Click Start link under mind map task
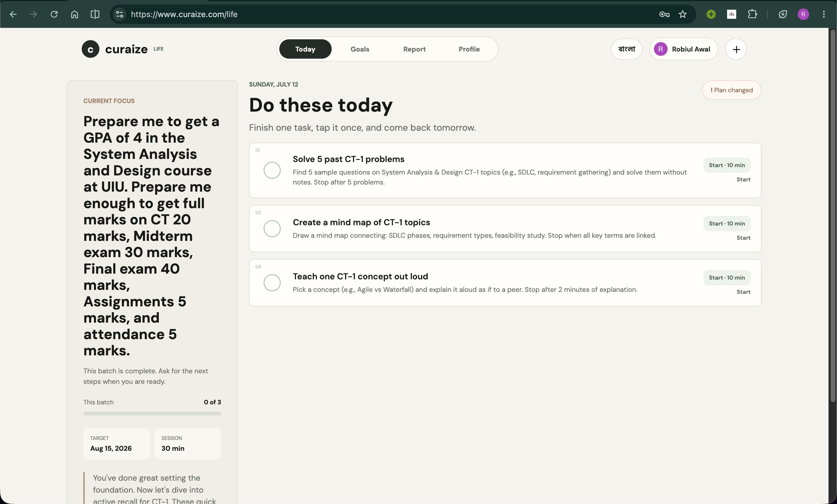This screenshot has width=837, height=504. [x=743, y=238]
